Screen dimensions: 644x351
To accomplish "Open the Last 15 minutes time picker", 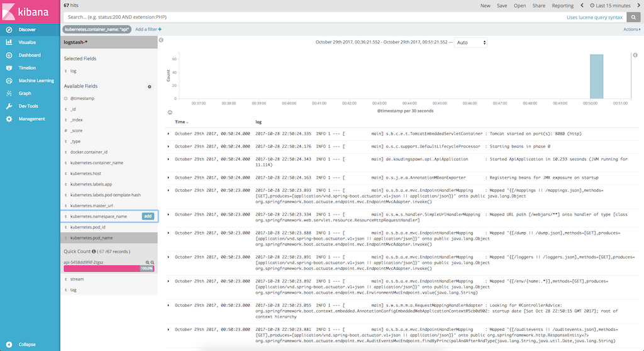I will [x=614, y=5].
